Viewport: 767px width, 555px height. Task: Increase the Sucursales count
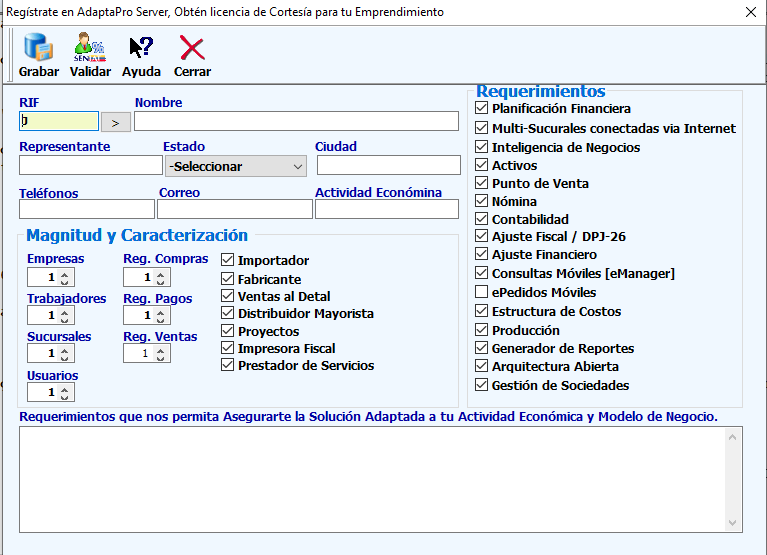click(x=65, y=350)
